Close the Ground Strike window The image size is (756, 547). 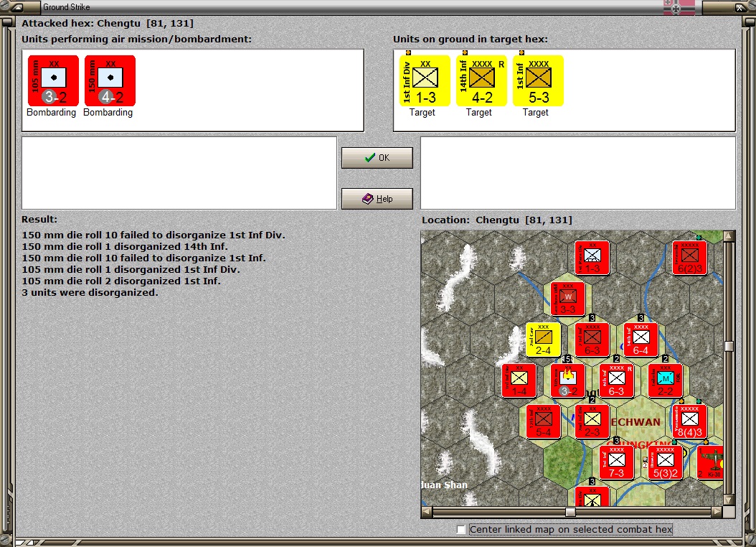click(739, 7)
